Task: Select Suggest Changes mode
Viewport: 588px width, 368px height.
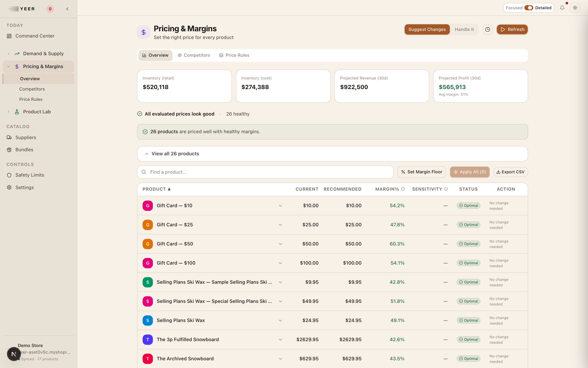Action: pyautogui.click(x=427, y=29)
